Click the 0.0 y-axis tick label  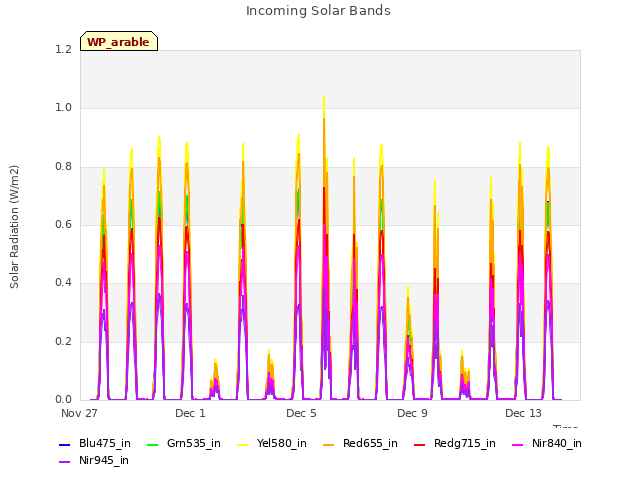click(63, 400)
